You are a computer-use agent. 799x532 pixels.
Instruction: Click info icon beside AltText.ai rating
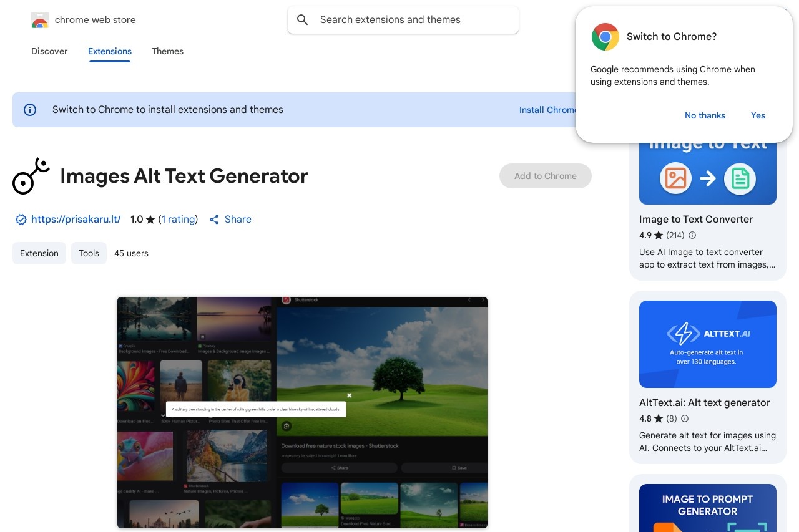(685, 418)
